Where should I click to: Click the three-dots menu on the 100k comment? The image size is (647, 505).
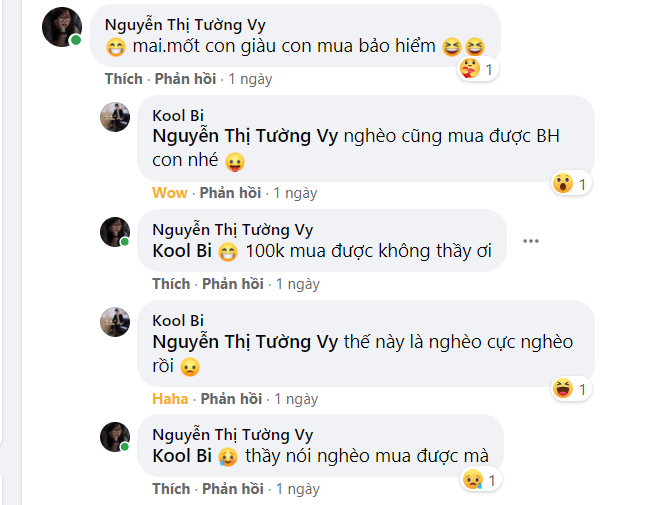[x=531, y=241]
